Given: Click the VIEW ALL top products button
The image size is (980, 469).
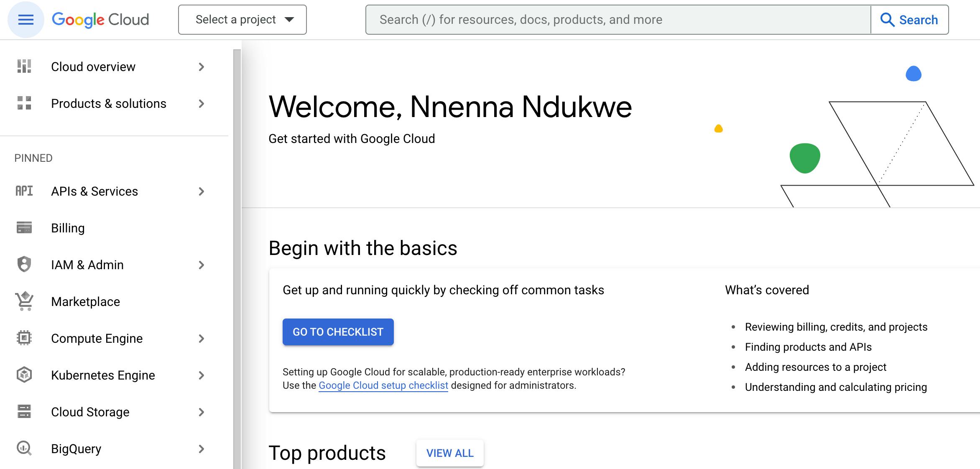Looking at the screenshot, I should [450, 453].
